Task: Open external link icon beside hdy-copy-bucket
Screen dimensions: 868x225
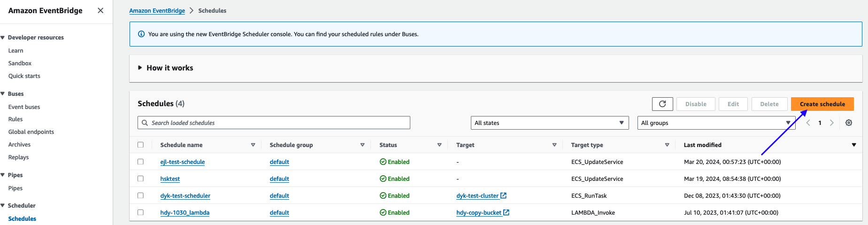Action: coord(506,212)
